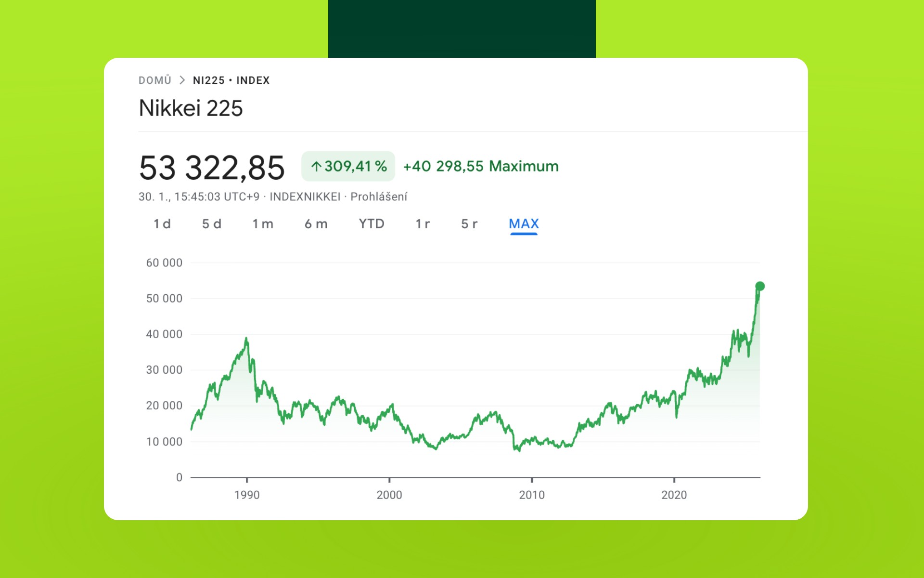
Task: Click the breadcrumb chevron arrow icon
Action: coord(182,80)
